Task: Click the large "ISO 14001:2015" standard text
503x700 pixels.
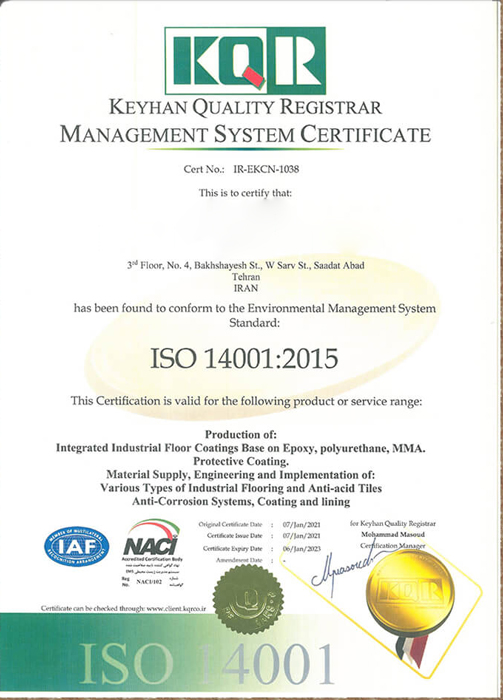Action: (244, 358)
